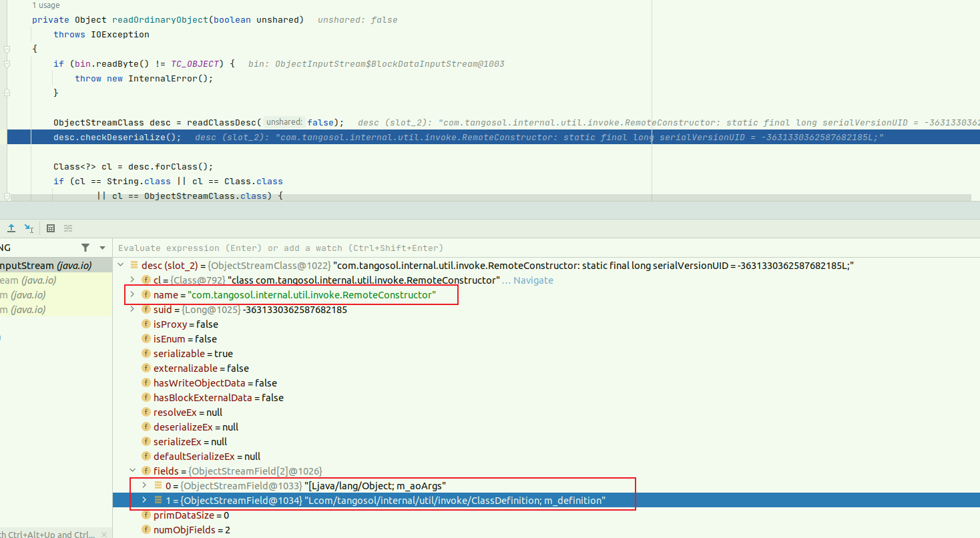Expand array entry 0 m_aoArgs

[x=144, y=486]
